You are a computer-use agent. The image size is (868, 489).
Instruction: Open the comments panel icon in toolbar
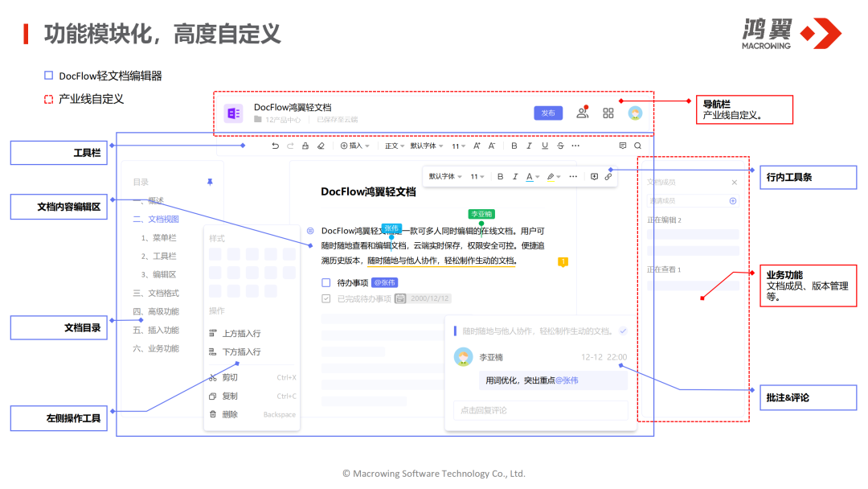point(623,146)
